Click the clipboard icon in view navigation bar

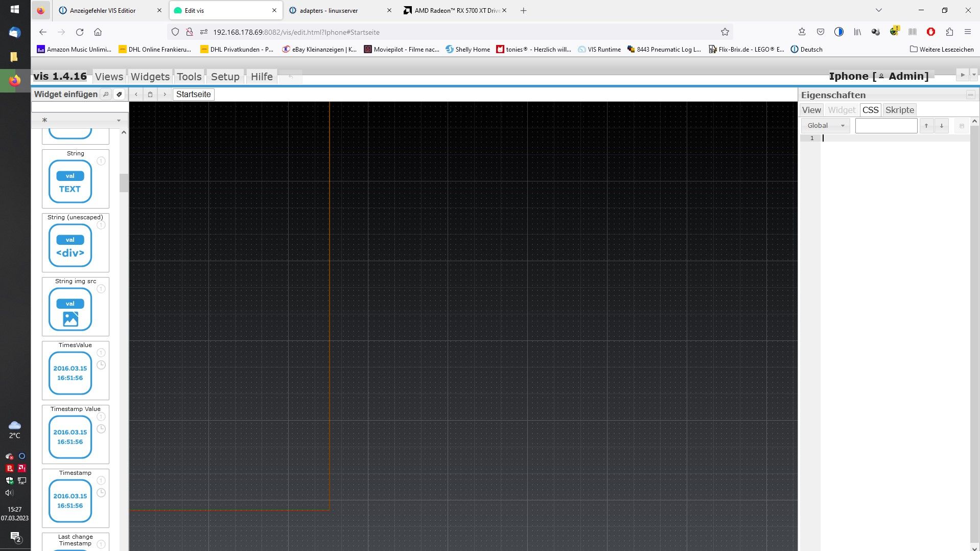point(150,94)
